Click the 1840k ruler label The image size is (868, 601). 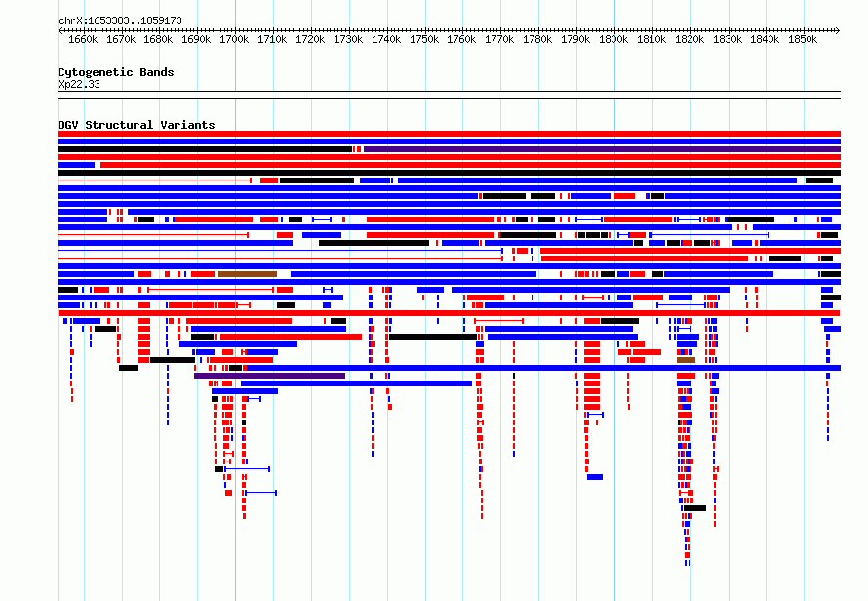(x=765, y=39)
